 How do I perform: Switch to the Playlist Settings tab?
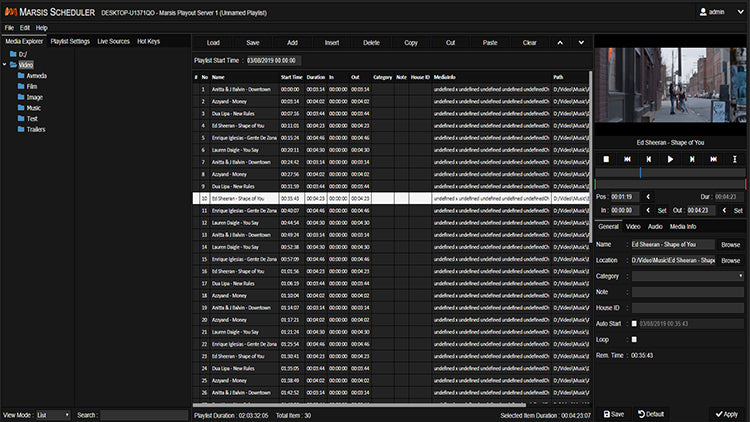(x=70, y=41)
